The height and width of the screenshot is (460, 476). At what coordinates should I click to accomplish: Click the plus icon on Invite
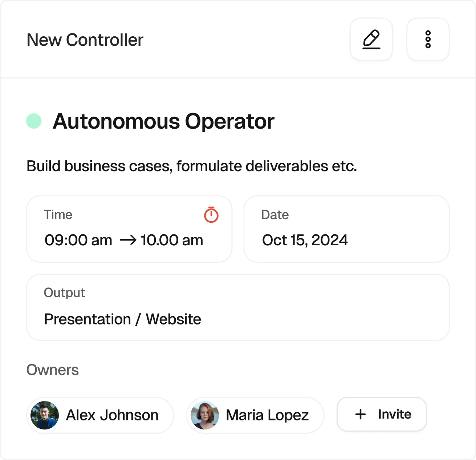point(360,414)
